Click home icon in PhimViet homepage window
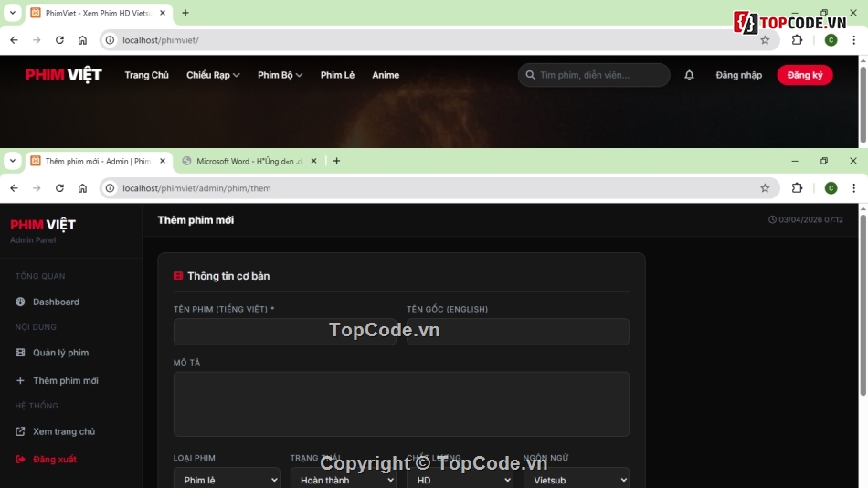868x488 pixels. click(x=82, y=40)
